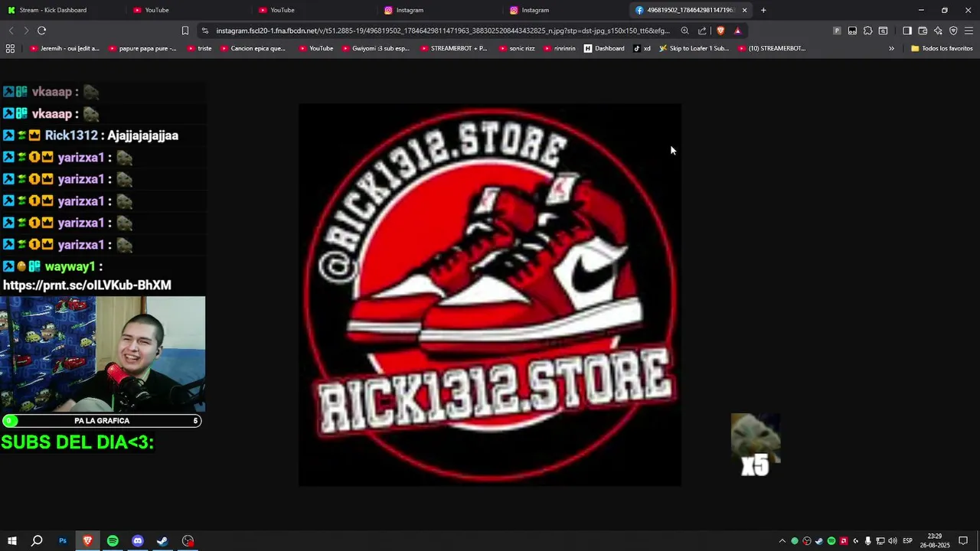Viewport: 980px width, 551px height.
Task: Click Rick1312's chat message 'Ajajjajajajjaa'
Action: tap(142, 135)
